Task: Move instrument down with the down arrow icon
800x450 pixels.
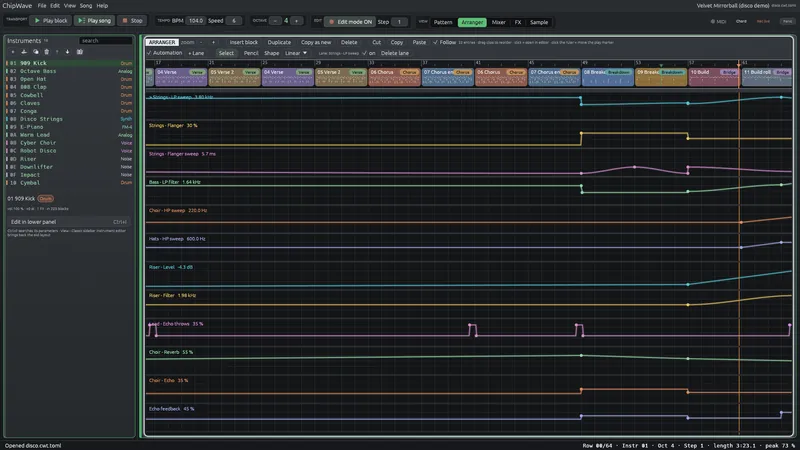Action: pos(67,52)
